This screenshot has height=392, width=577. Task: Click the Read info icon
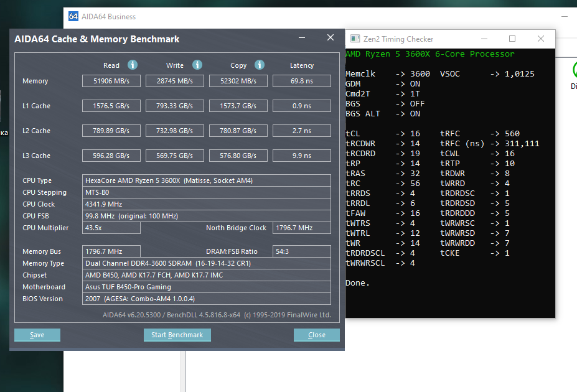tap(133, 65)
